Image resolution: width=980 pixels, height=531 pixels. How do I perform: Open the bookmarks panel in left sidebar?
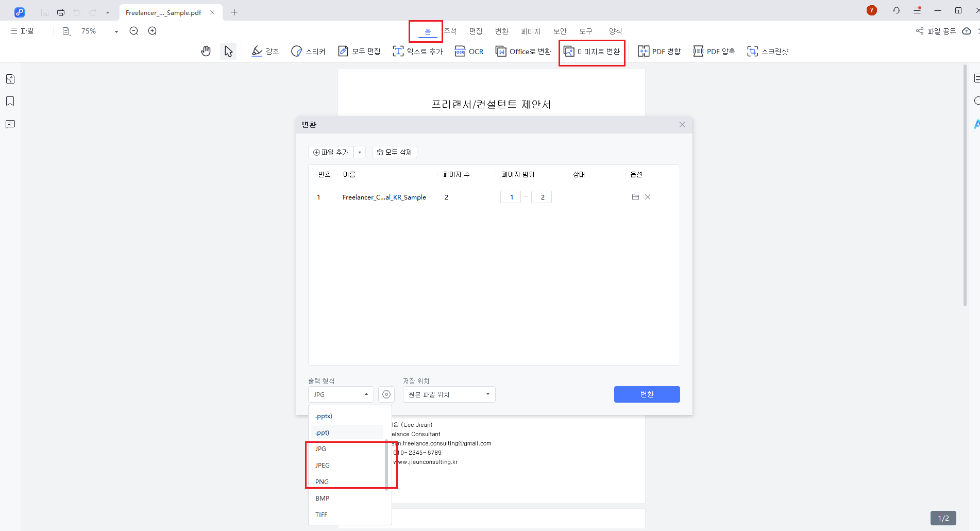(10, 101)
